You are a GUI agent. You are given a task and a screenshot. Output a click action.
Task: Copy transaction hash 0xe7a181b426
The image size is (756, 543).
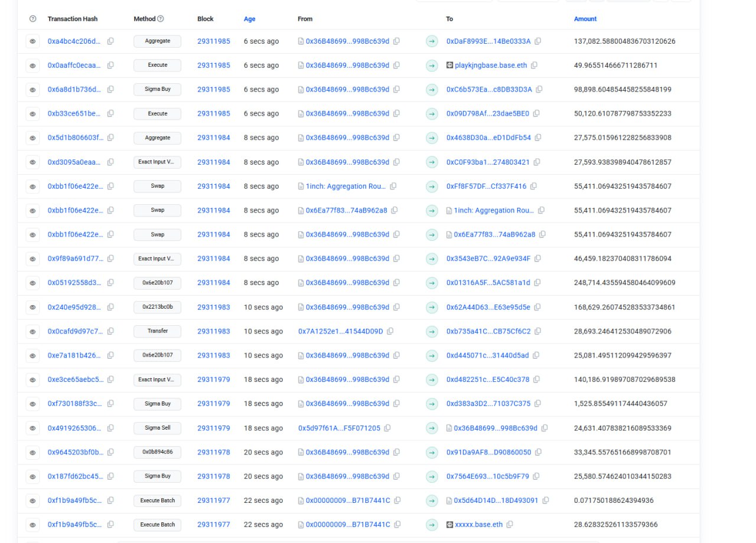(x=110, y=356)
